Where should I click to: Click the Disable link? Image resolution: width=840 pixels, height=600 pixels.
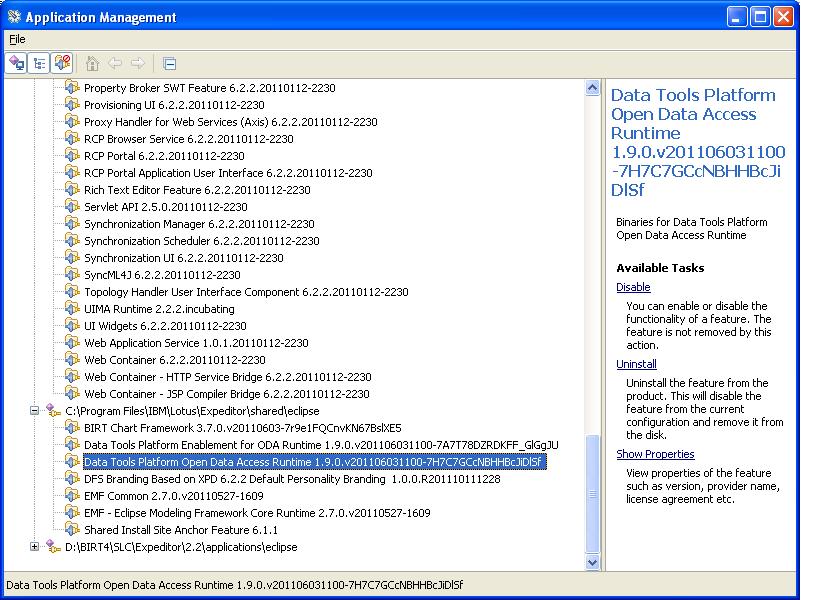point(633,287)
